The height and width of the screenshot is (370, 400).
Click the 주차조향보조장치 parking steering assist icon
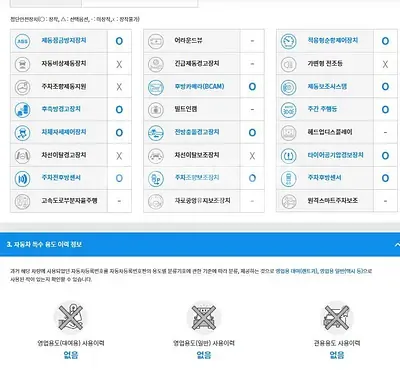click(x=156, y=178)
